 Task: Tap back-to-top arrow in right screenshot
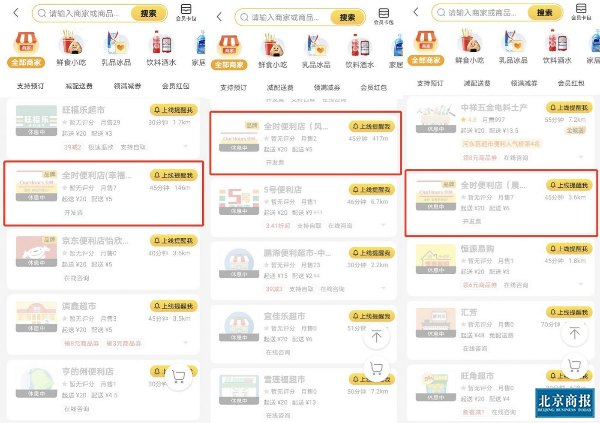tap(574, 333)
